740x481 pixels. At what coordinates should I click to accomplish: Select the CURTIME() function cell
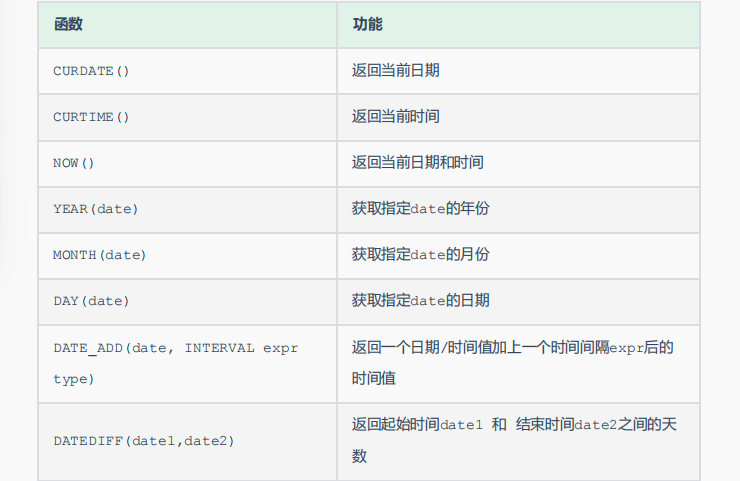click(x=91, y=117)
